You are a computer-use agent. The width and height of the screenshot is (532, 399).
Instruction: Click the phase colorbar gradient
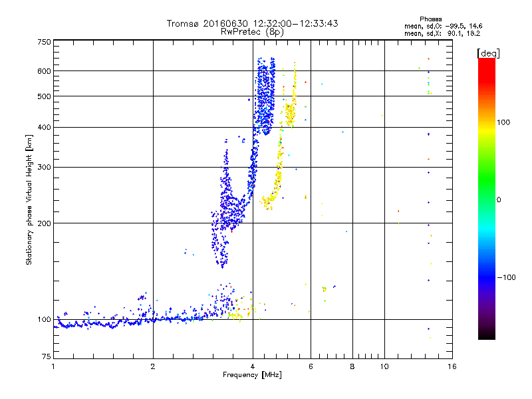pyautogui.click(x=487, y=198)
